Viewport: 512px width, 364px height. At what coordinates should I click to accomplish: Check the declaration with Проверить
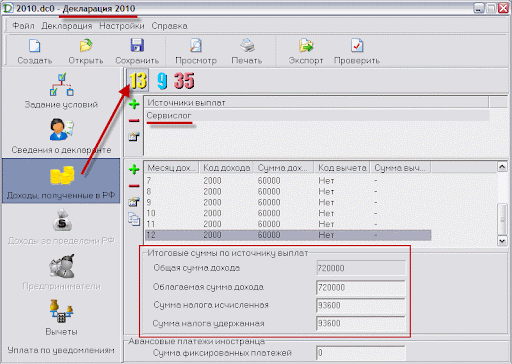coord(357,52)
